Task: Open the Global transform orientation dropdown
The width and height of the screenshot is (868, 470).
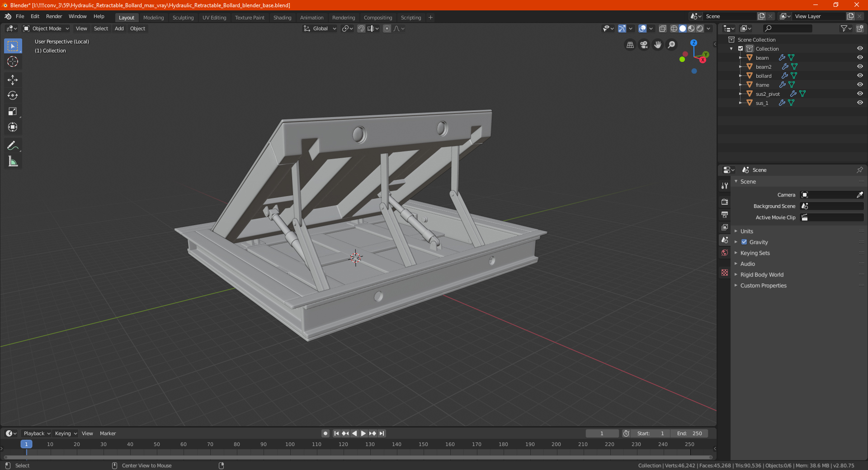Action: (320, 28)
